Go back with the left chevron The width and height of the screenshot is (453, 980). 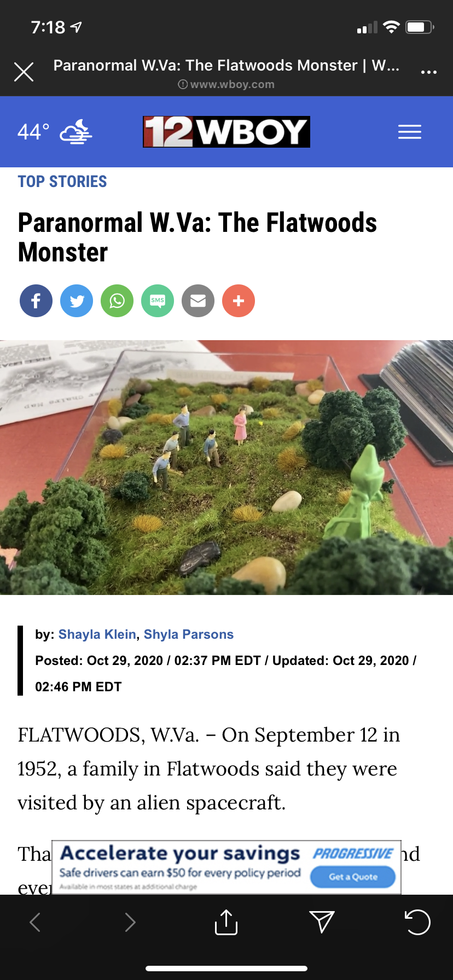point(35,922)
